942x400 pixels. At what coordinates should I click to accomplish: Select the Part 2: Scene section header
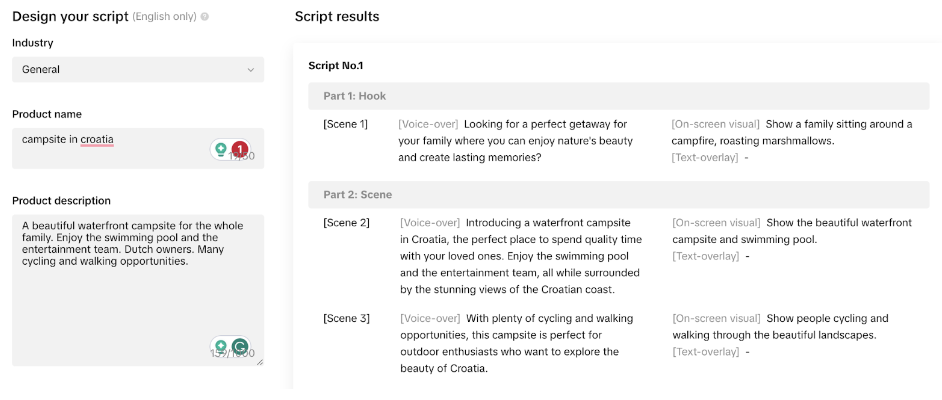(x=618, y=195)
